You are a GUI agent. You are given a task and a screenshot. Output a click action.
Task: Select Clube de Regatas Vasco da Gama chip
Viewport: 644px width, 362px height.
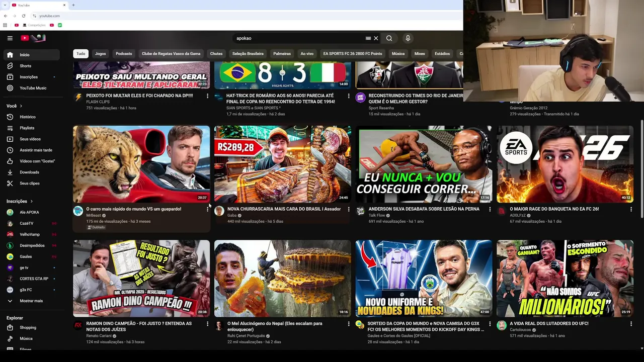point(171,54)
